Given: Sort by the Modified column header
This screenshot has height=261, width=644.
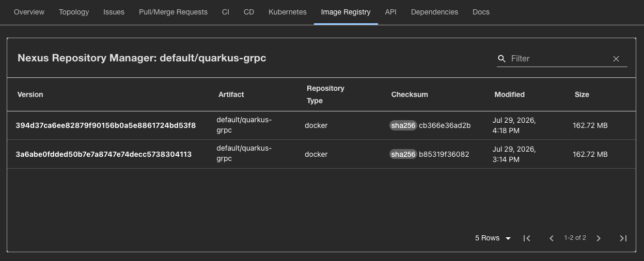Looking at the screenshot, I should (510, 95).
